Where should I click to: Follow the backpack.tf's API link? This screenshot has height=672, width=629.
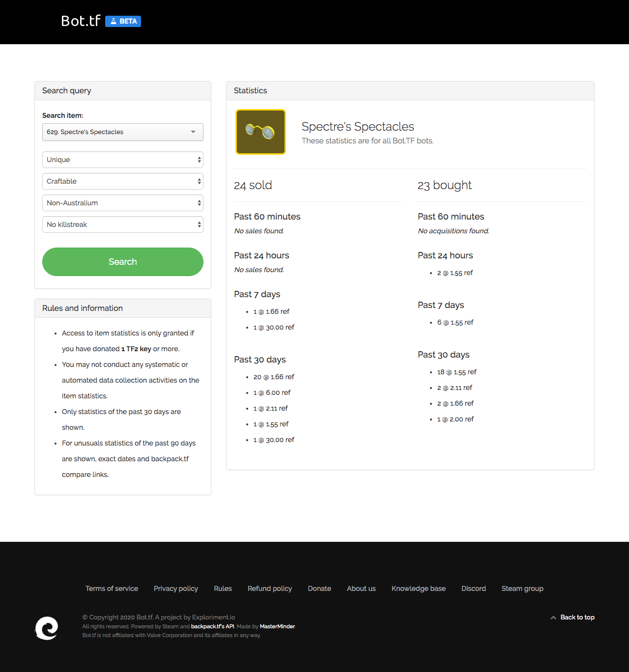coord(212,626)
